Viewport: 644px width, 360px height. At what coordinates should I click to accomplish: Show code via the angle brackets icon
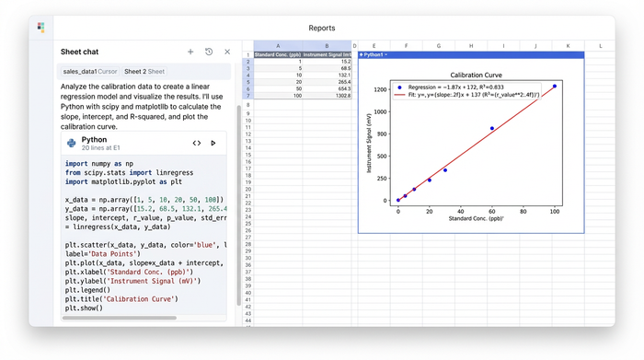click(197, 143)
